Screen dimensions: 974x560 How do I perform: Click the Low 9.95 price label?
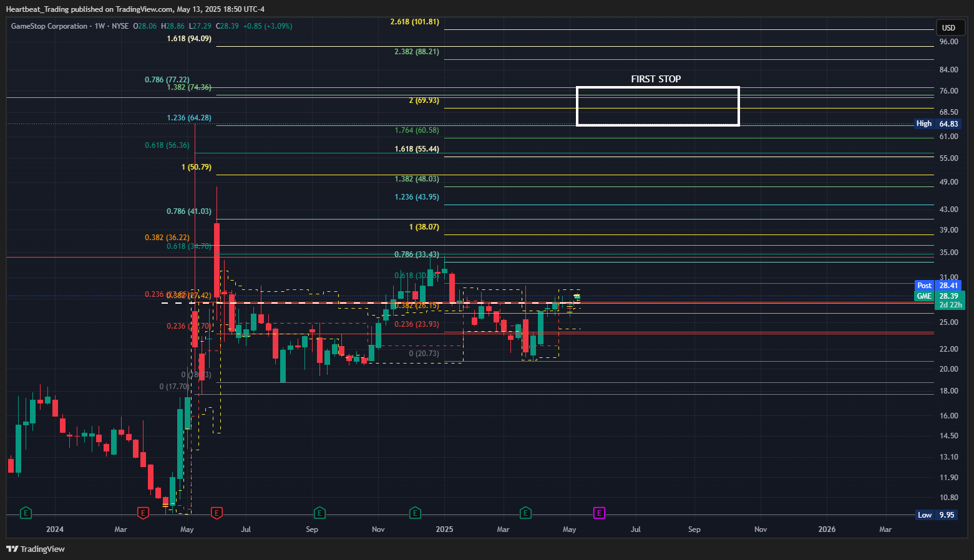[x=937, y=514]
